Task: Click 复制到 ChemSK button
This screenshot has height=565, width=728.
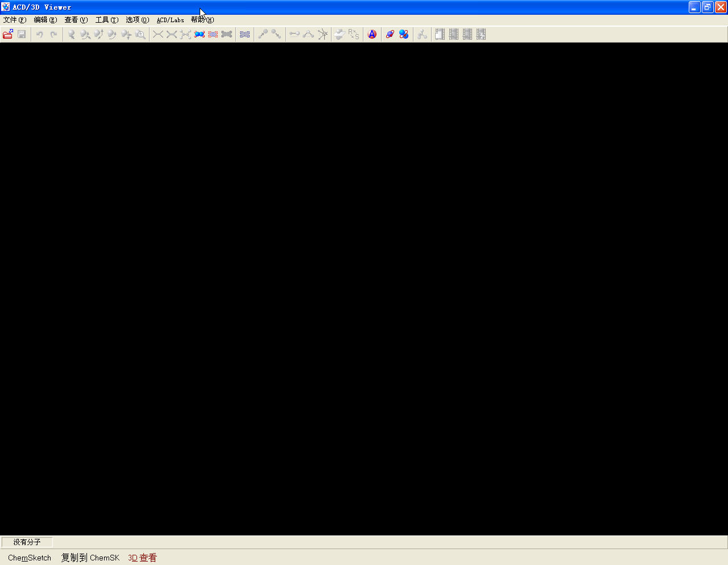Action: click(90, 558)
